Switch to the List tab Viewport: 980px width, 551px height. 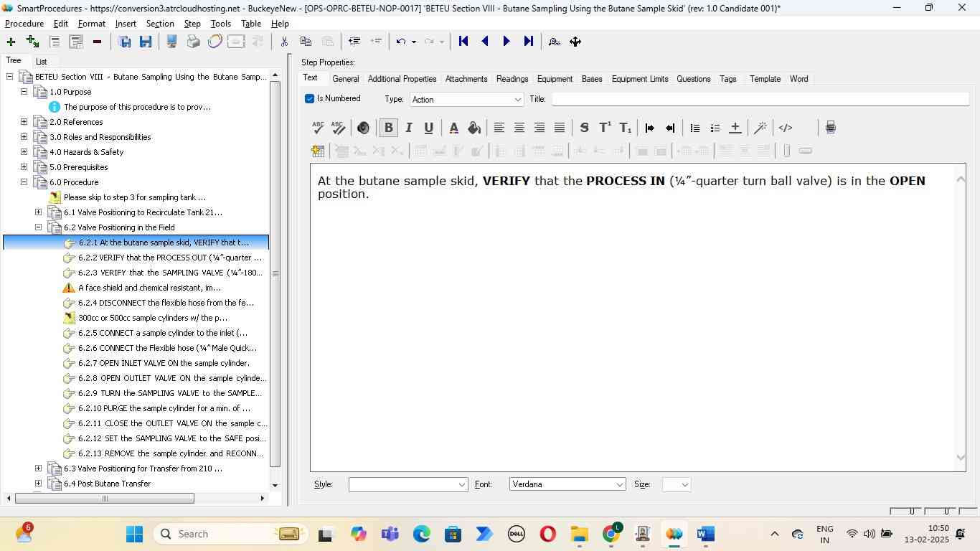pyautogui.click(x=42, y=62)
